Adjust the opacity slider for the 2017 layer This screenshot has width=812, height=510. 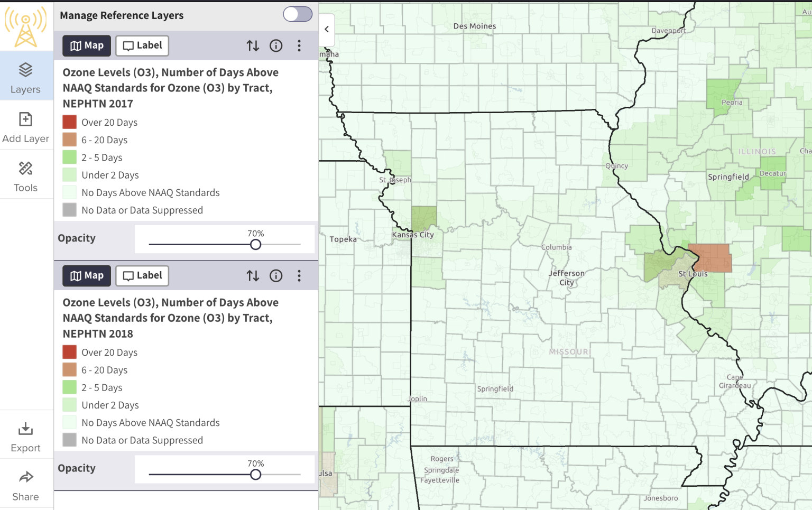(255, 244)
